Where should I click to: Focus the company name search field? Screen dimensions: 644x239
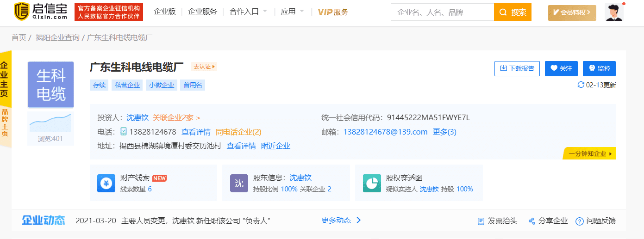443,12
